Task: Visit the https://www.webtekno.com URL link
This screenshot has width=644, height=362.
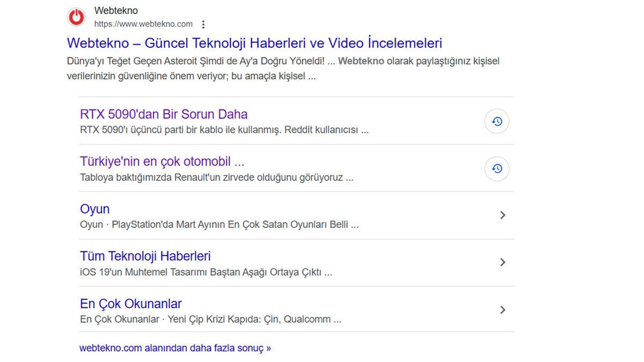Action: tap(143, 24)
